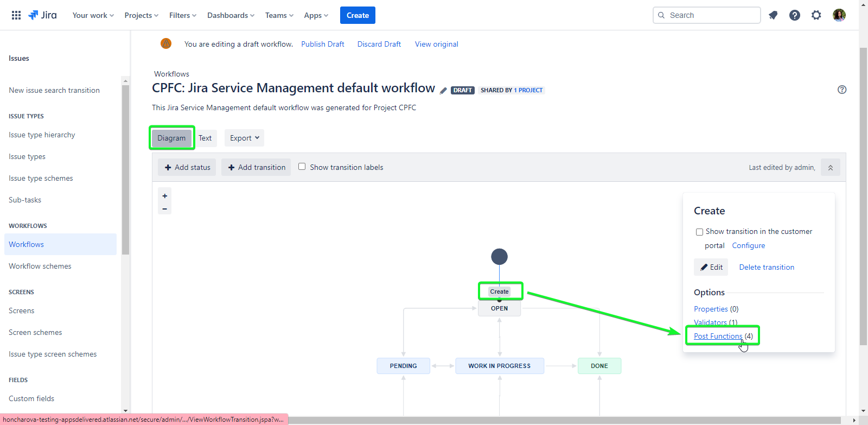This screenshot has width=868, height=425.
Task: Click the Publish Draft link
Action: point(323,44)
